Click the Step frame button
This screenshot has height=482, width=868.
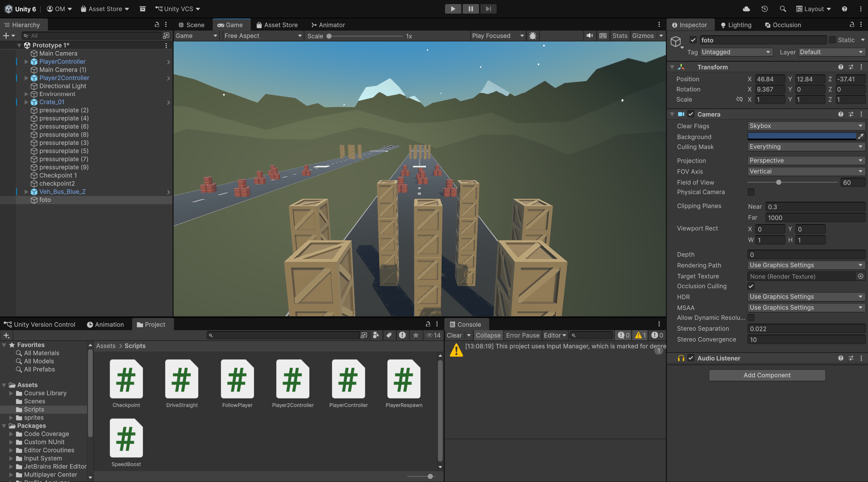488,9
